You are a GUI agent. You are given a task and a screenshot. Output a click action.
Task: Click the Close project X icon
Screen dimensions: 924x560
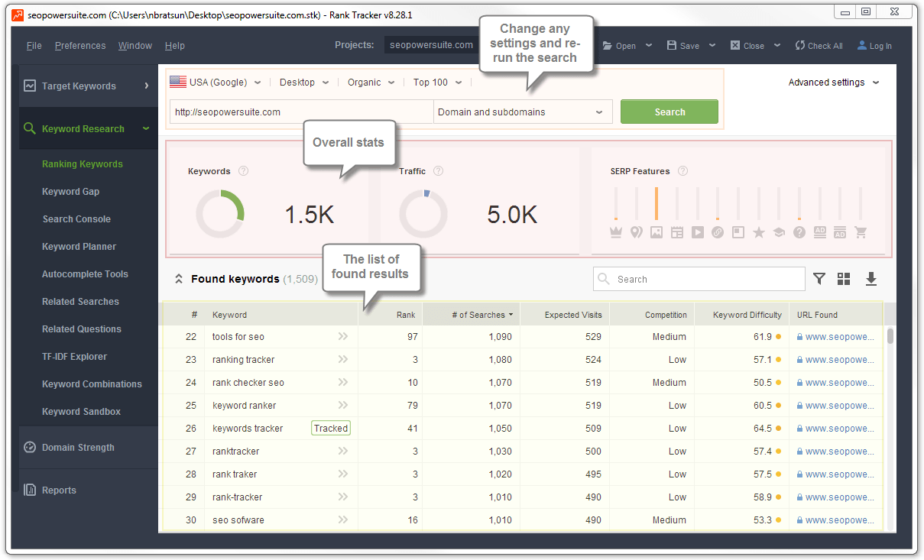(735, 46)
